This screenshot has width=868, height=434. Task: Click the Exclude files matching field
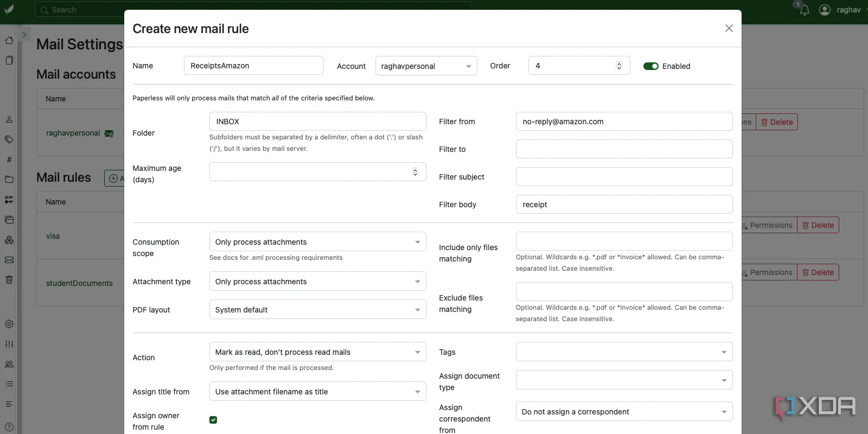click(x=624, y=292)
